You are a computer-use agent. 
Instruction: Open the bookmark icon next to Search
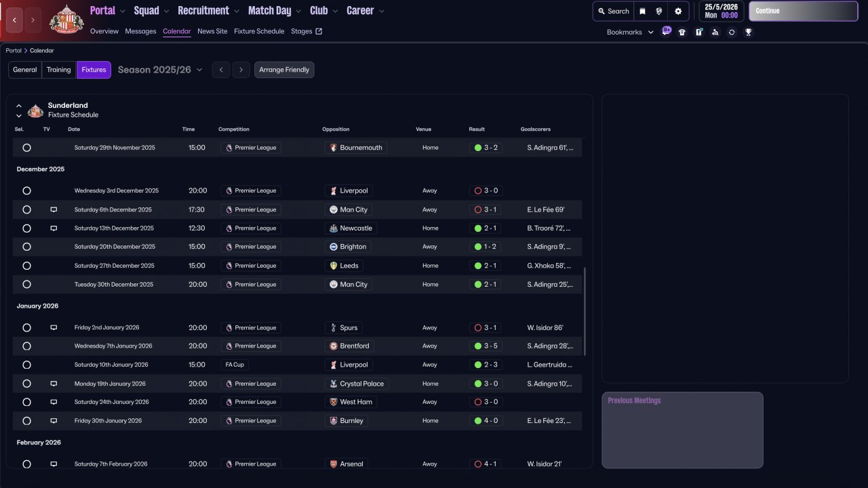(642, 12)
